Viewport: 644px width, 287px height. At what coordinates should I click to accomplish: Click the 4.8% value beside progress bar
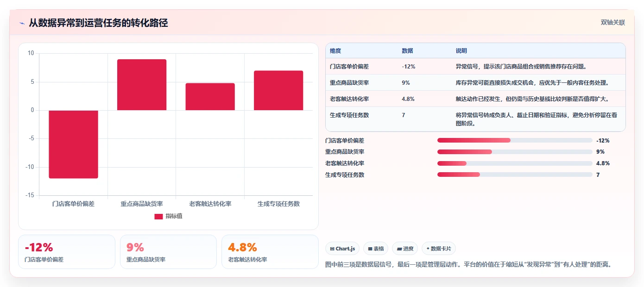coord(603,163)
